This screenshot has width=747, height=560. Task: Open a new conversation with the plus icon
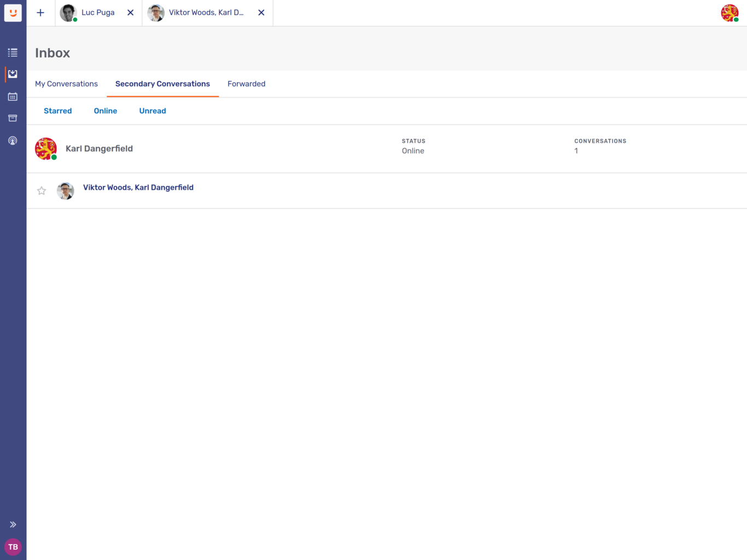click(x=40, y=13)
